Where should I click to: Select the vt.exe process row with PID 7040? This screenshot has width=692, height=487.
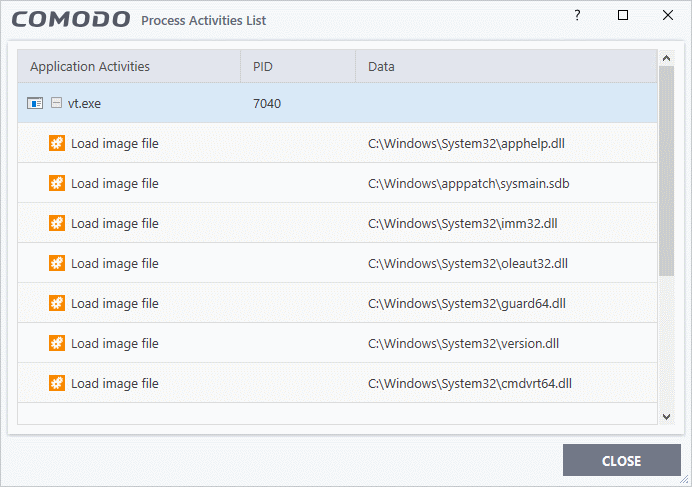[x=337, y=103]
